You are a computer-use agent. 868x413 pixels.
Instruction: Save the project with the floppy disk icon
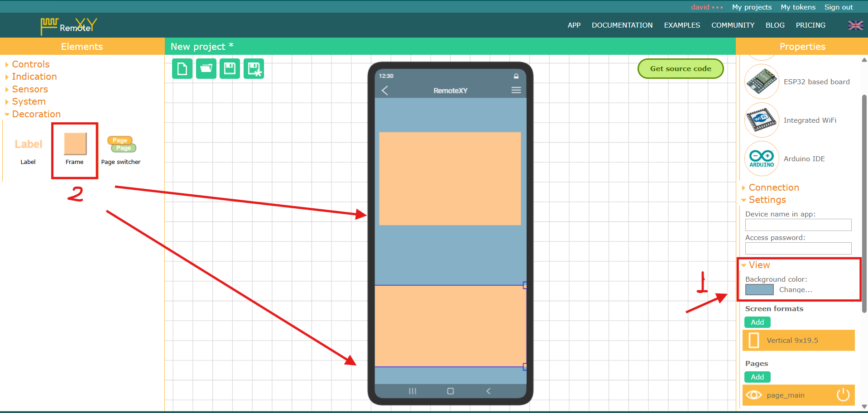pos(230,69)
